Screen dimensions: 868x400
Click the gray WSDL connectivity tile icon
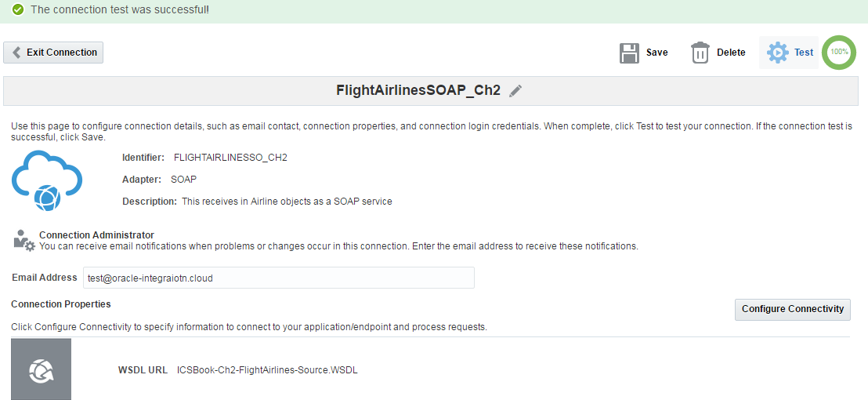pos(41,369)
